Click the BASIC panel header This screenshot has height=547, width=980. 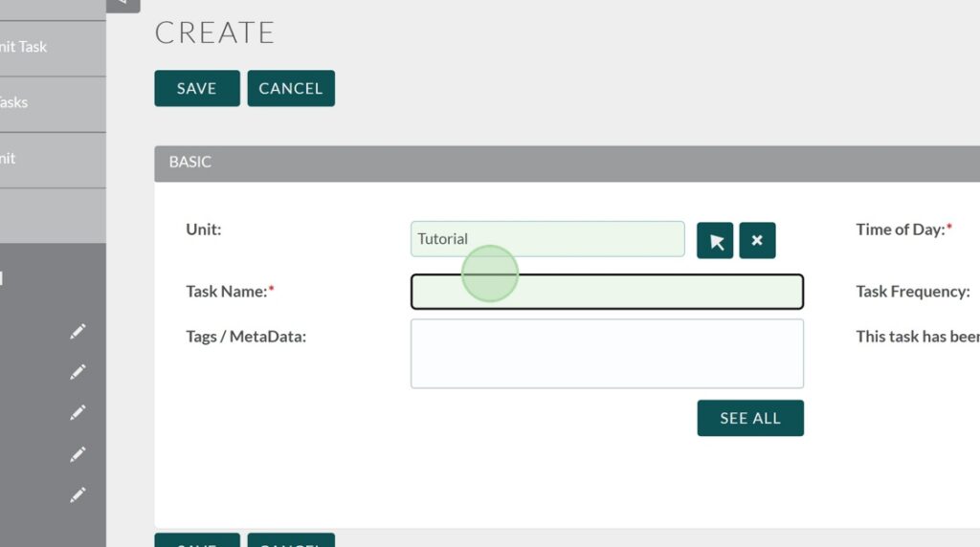click(x=567, y=163)
